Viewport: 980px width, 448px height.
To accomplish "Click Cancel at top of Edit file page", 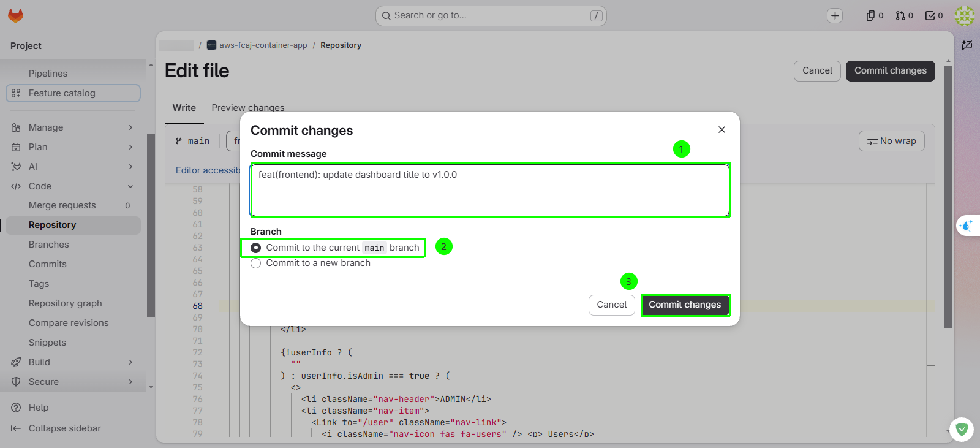I will [x=817, y=70].
